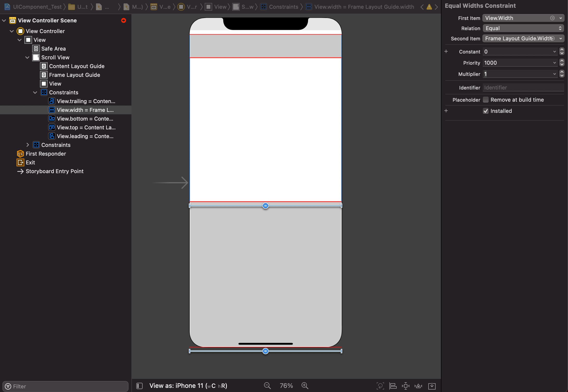Open the Constant value dropdown arrow
This screenshot has height=392, width=568.
pyautogui.click(x=554, y=52)
